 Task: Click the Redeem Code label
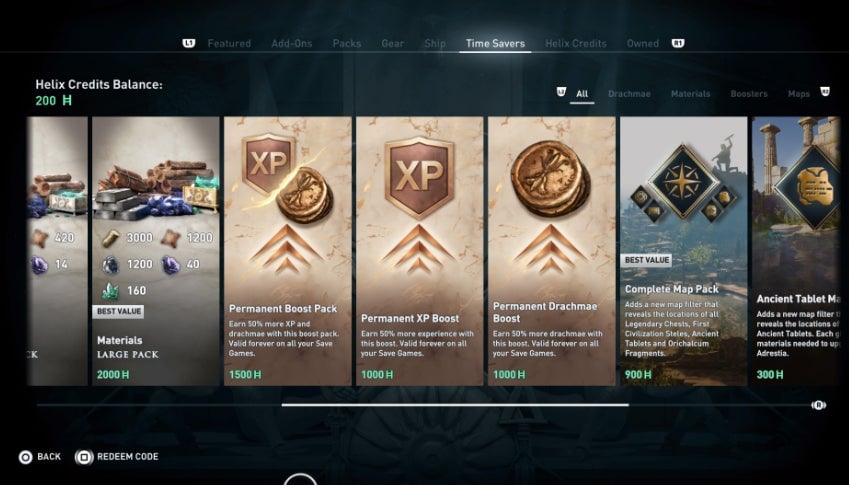[128, 457]
